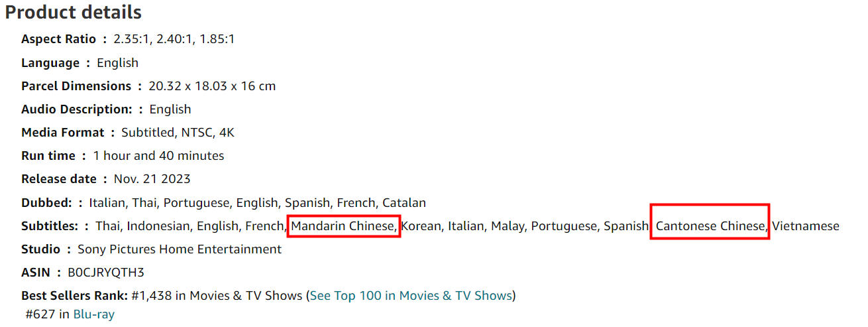Click the Best Sellers Rank label
The width and height of the screenshot is (868, 327).
(75, 295)
